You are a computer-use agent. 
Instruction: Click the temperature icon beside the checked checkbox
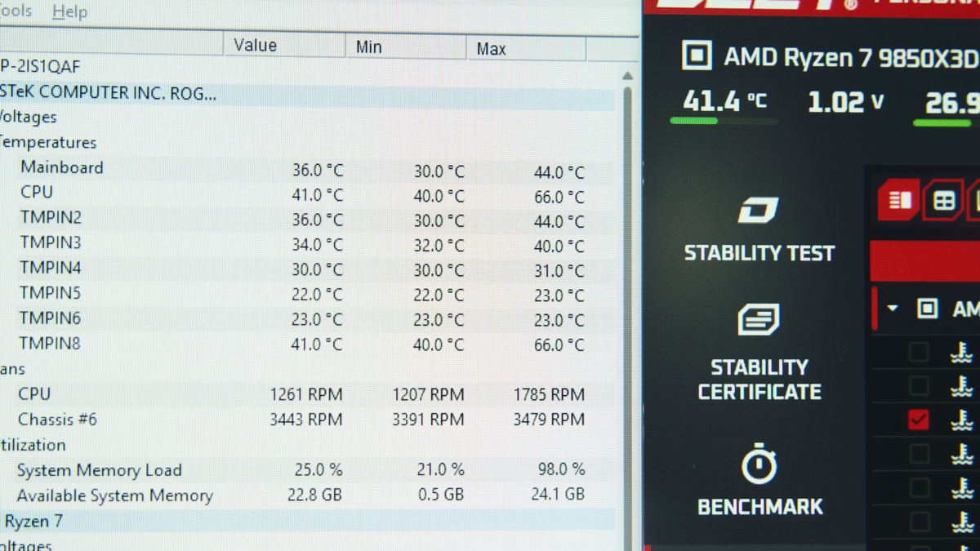tap(963, 420)
